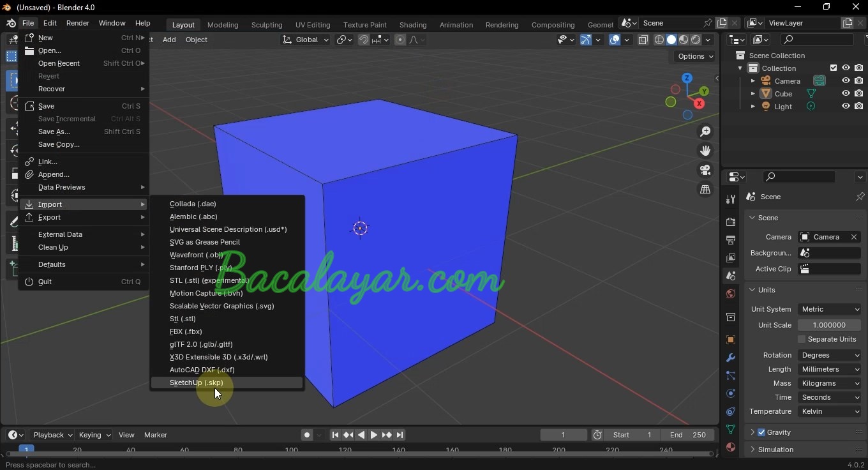Open the Unit System Metric dropdown
This screenshot has height=470, width=868.
(830, 309)
